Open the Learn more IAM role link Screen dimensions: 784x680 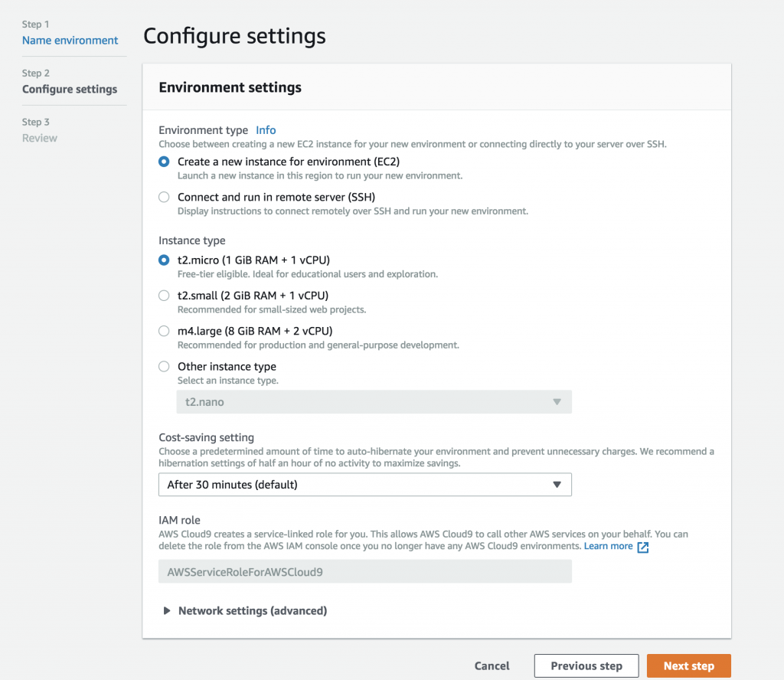coord(608,546)
